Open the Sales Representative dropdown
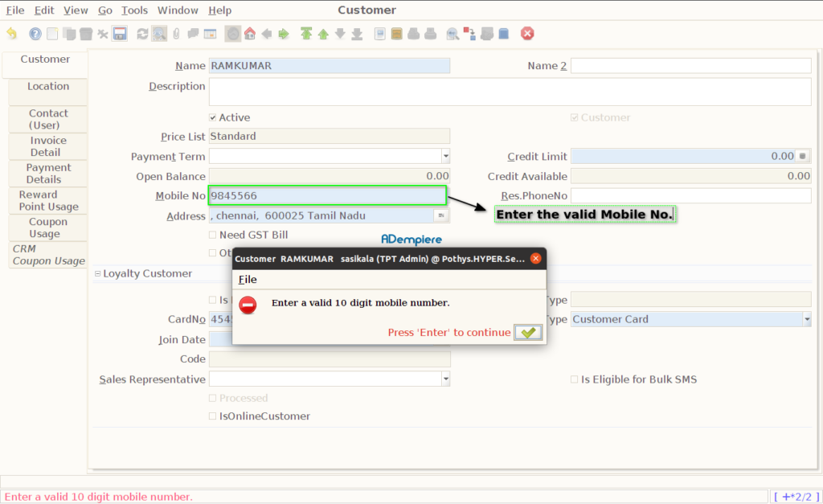Screen dimensions: 823x504 (445, 379)
